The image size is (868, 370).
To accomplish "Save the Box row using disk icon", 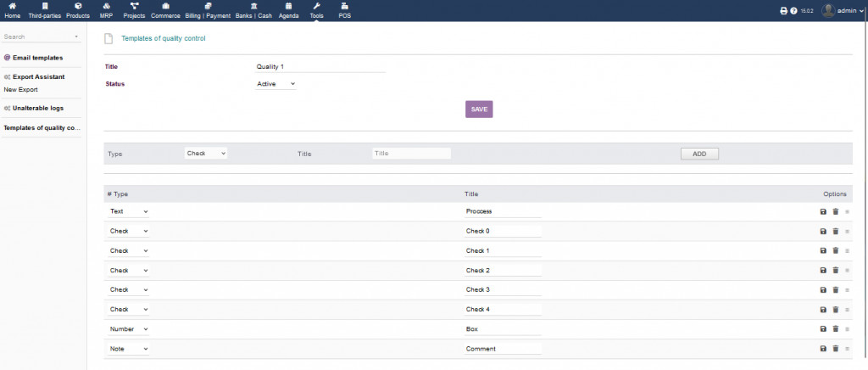I will [x=823, y=328].
